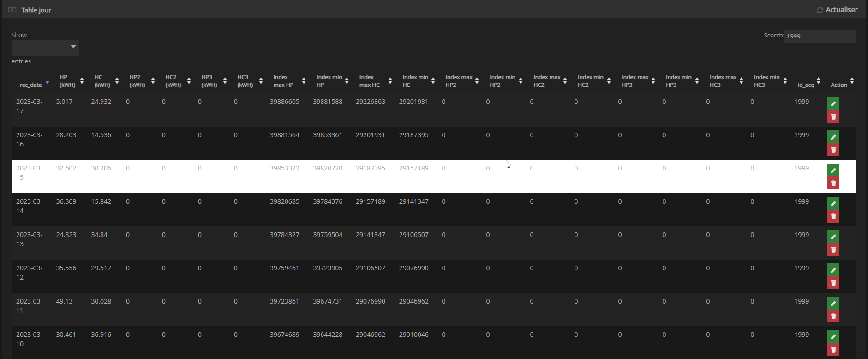
Task: Edit the 2023-03-12 row
Action: point(833,270)
